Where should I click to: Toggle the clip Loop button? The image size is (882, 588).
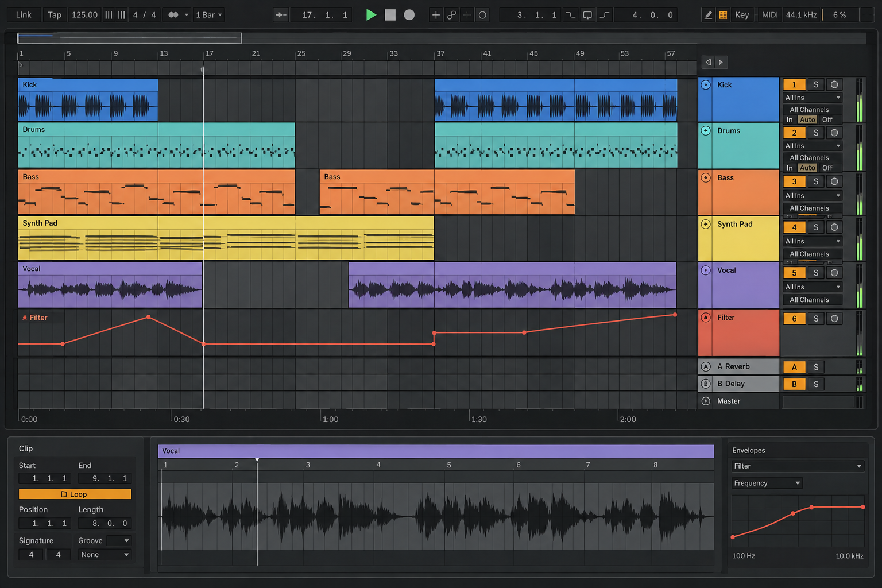coord(75,494)
